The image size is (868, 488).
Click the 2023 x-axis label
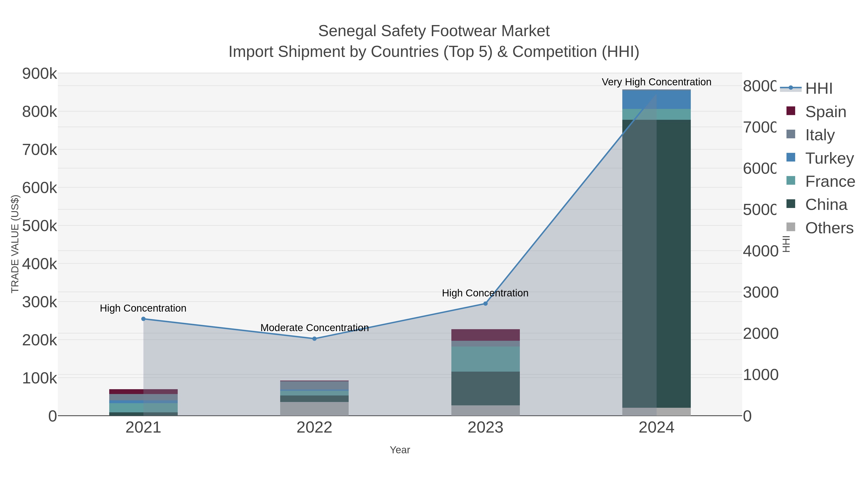486,427
